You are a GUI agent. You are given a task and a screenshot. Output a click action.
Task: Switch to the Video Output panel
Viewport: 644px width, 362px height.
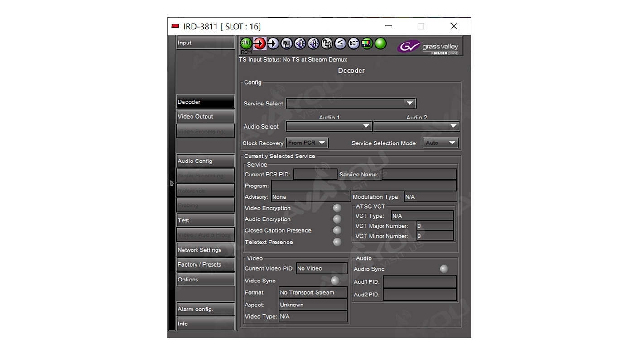tap(206, 117)
